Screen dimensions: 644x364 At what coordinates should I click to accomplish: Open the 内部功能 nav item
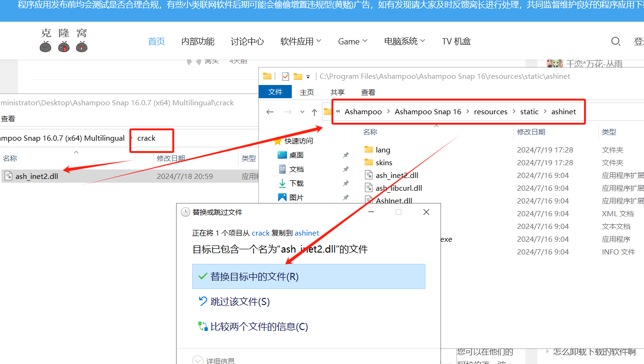(x=198, y=42)
